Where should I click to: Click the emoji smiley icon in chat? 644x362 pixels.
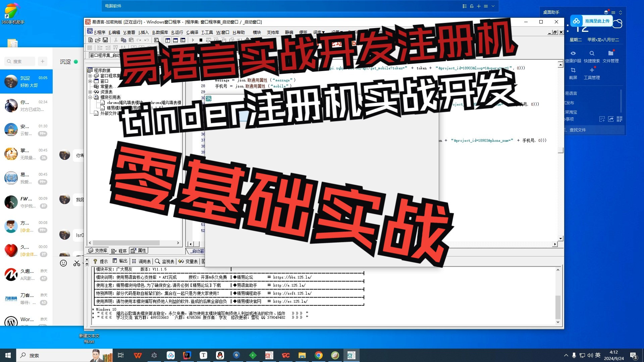click(x=63, y=263)
